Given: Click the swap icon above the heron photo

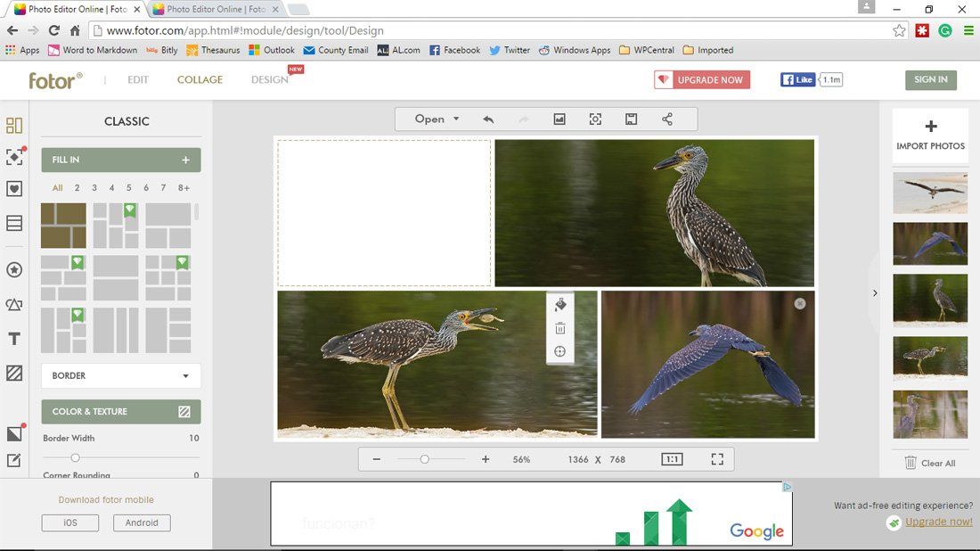Looking at the screenshot, I should (x=559, y=304).
